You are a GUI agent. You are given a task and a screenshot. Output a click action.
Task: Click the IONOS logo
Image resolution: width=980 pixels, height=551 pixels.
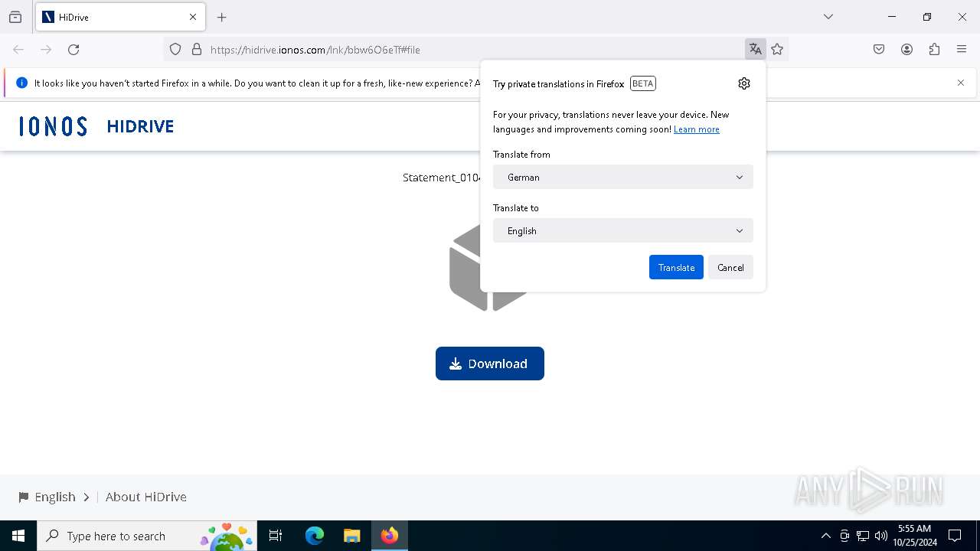pos(53,126)
